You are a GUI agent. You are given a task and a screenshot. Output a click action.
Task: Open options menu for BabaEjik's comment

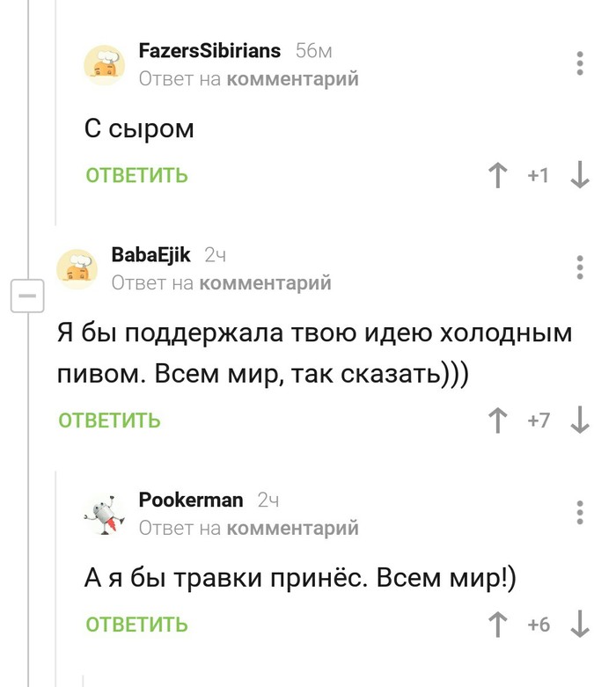(579, 267)
